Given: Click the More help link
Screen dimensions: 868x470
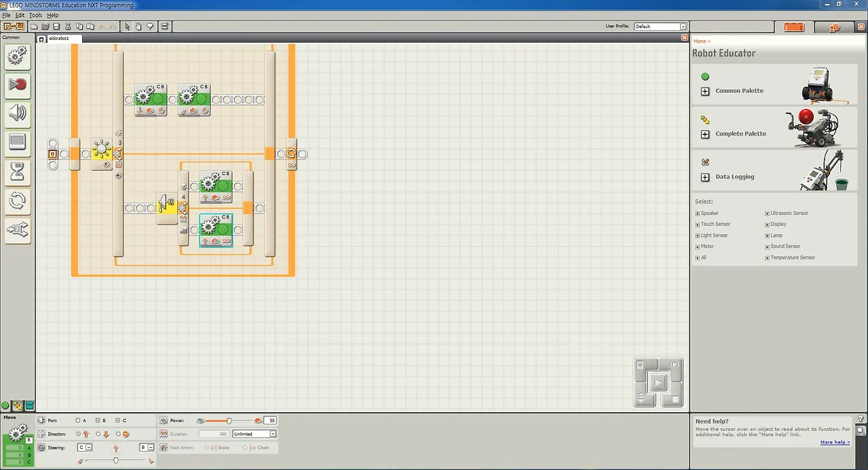Looking at the screenshot, I should [835, 442].
